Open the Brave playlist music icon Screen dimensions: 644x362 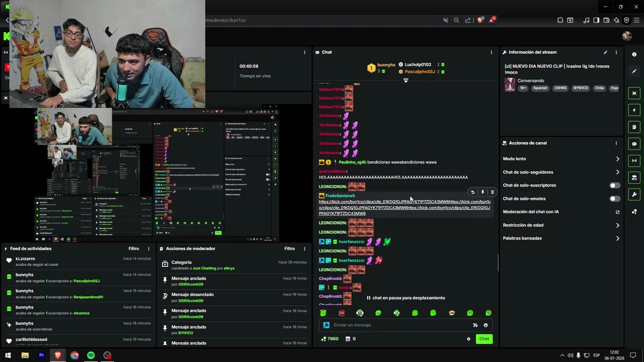(586, 20)
